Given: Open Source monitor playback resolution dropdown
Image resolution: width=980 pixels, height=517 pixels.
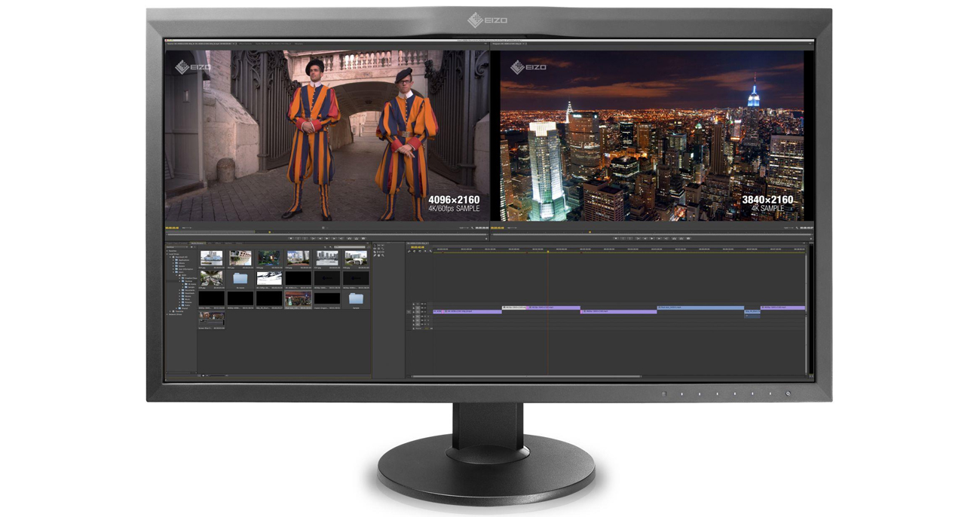Looking at the screenshot, I should [464, 228].
